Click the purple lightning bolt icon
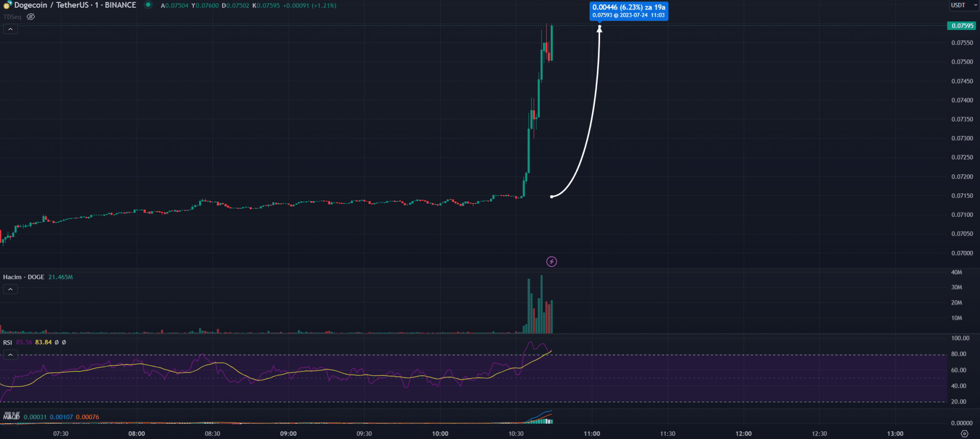Viewport: 980px width, 439px height. click(551, 261)
